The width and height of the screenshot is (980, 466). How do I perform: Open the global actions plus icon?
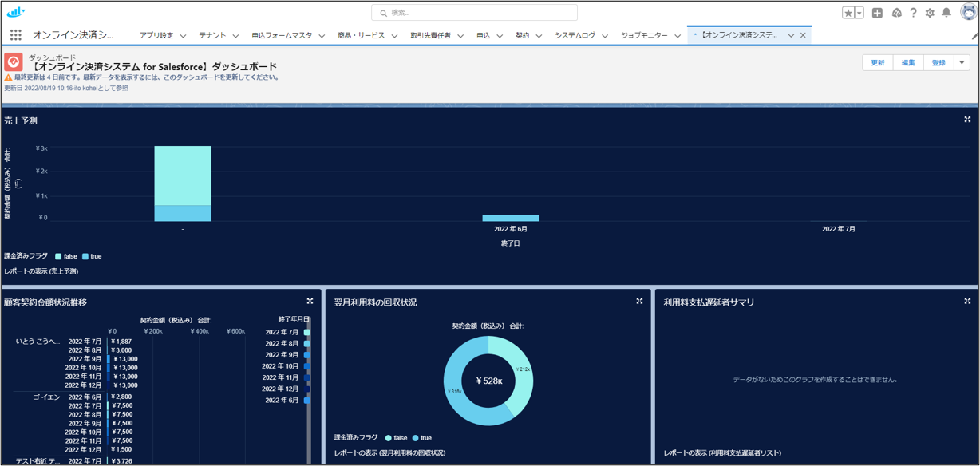click(x=877, y=13)
